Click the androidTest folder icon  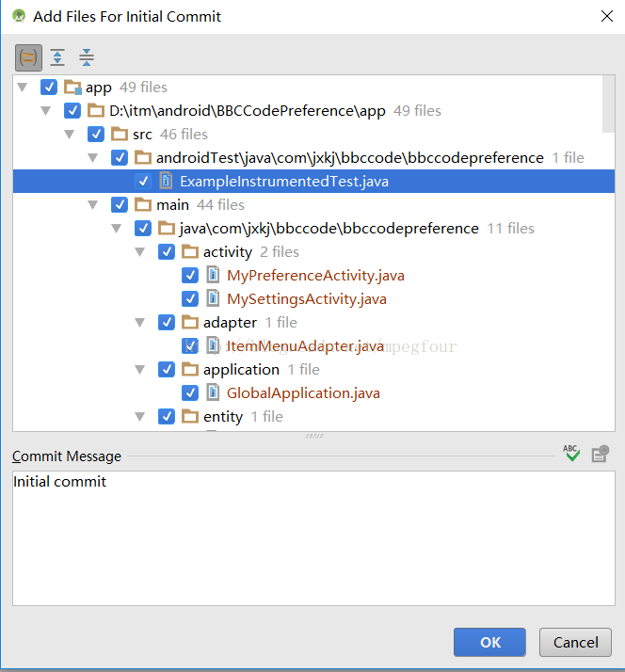tap(143, 158)
